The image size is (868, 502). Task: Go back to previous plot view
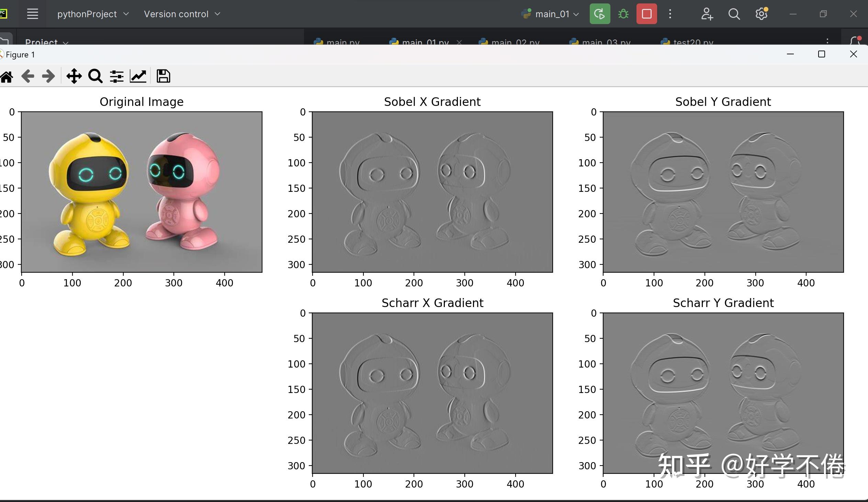pos(28,76)
